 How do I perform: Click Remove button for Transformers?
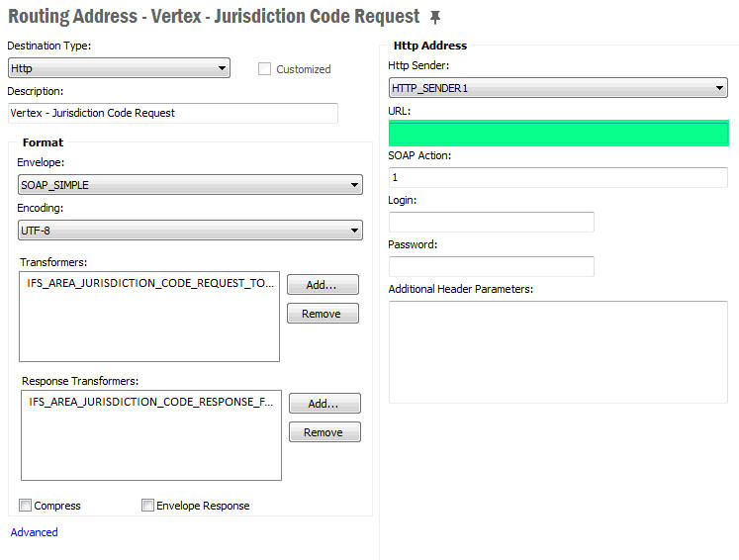323,314
